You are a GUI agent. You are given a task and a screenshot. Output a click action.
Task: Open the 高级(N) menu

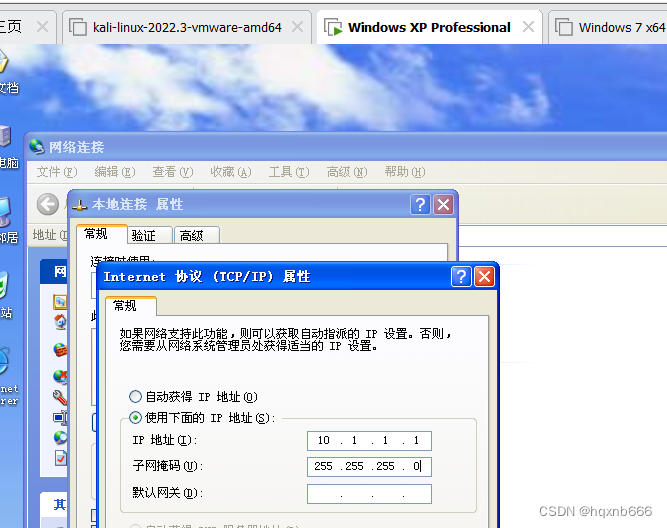pos(347,172)
